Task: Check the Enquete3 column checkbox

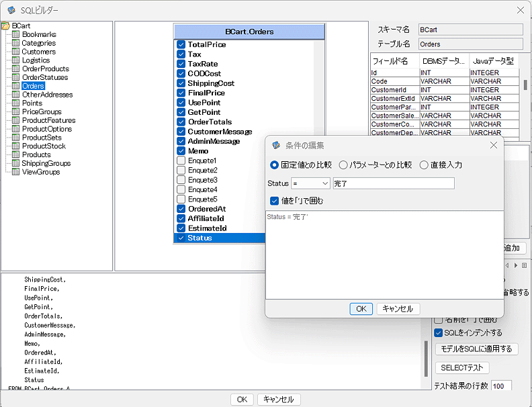Action: coord(181,180)
